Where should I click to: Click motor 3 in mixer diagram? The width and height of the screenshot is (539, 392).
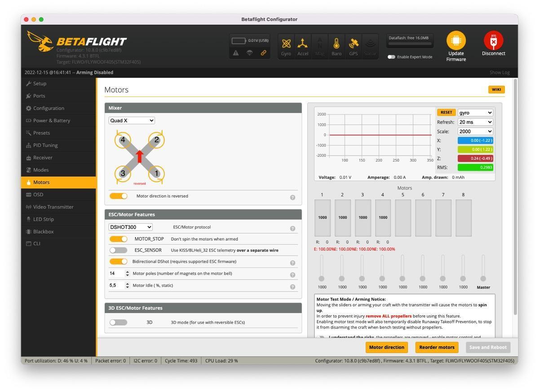coord(123,173)
